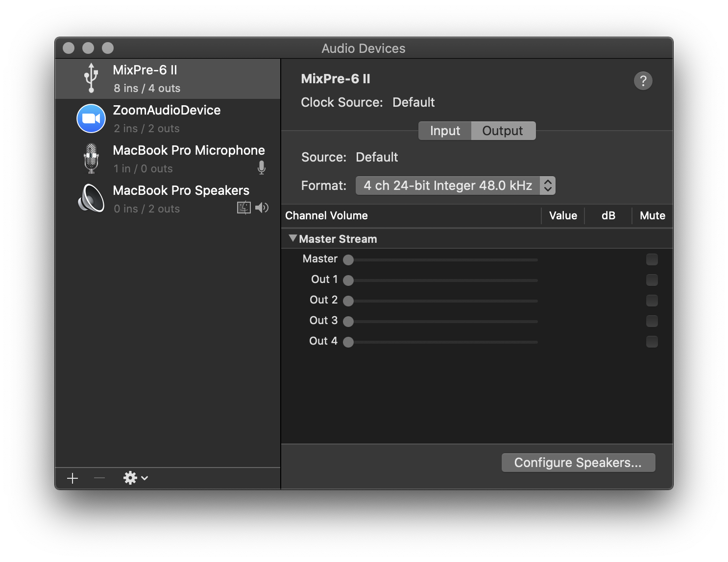The height and width of the screenshot is (562, 728).
Task: Switch to the Output tab
Action: coord(503,131)
